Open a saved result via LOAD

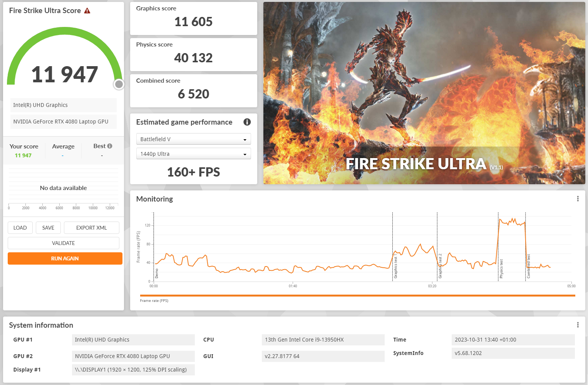coord(20,227)
